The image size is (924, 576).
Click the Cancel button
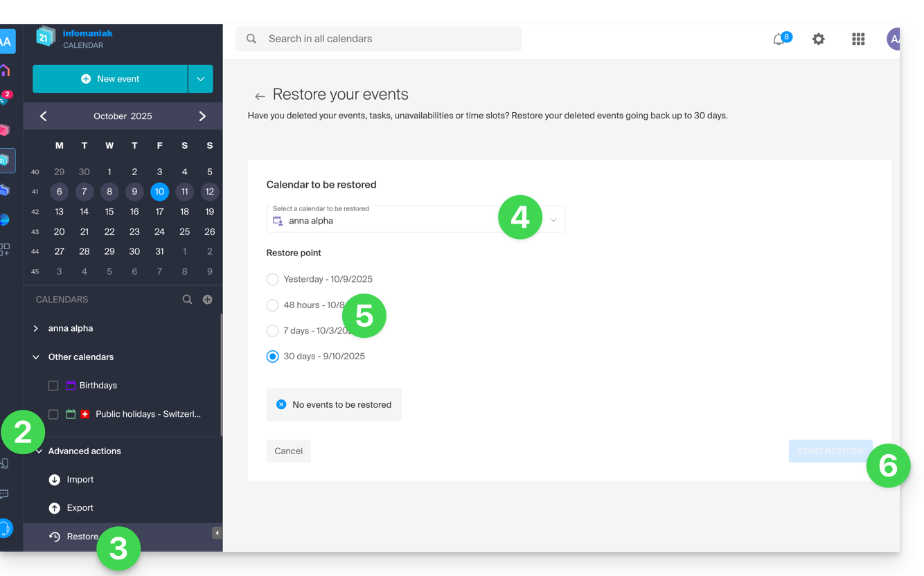click(x=288, y=451)
